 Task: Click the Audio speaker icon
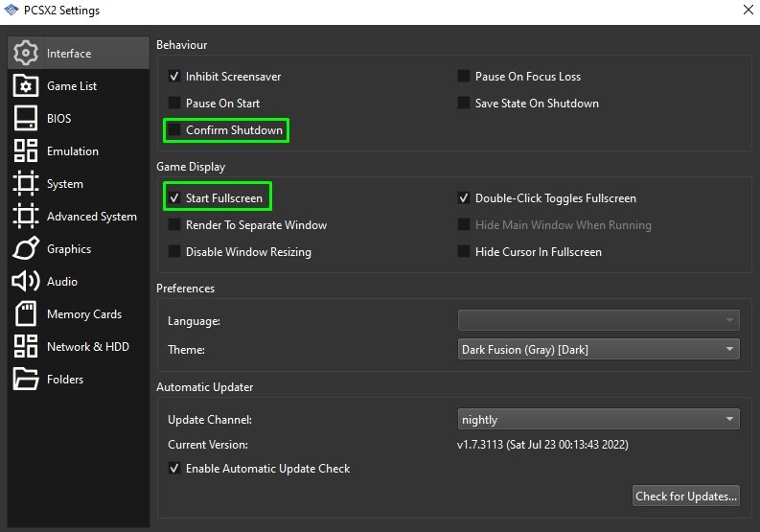26,281
